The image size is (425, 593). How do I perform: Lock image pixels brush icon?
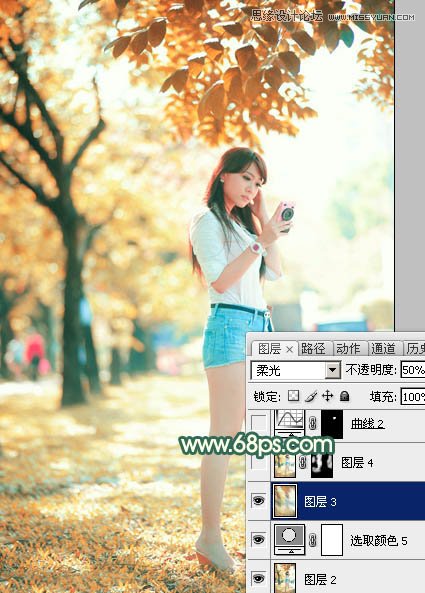pos(311,396)
